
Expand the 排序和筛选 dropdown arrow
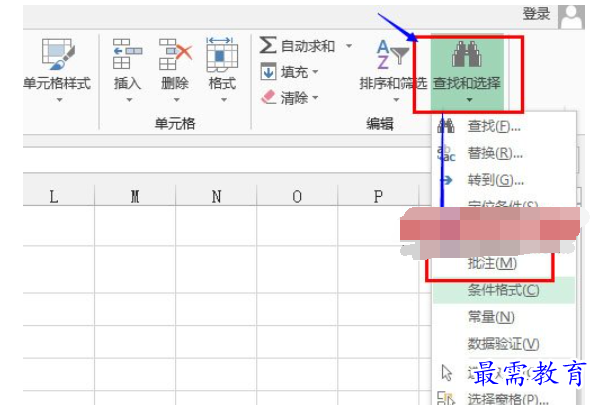(396, 100)
